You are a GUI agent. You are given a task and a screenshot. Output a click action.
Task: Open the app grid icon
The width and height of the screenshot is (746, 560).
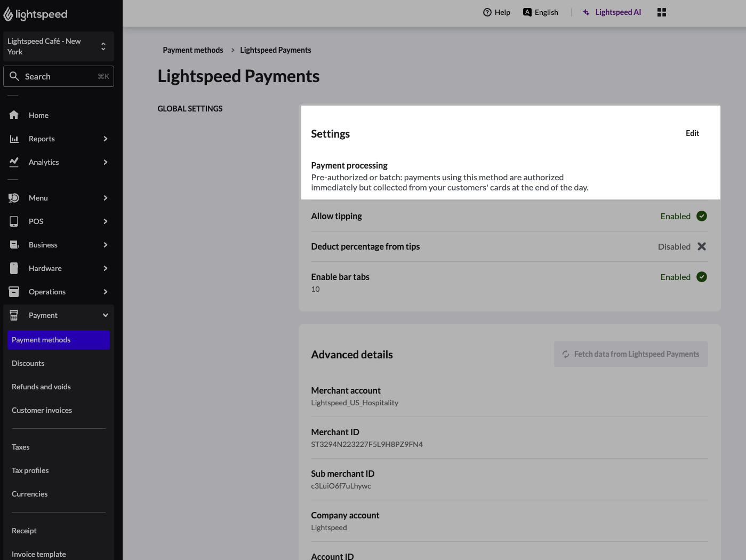click(662, 12)
